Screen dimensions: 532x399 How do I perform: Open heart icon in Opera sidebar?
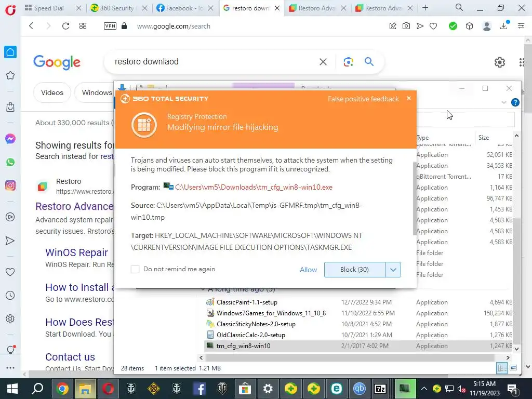tap(10, 272)
